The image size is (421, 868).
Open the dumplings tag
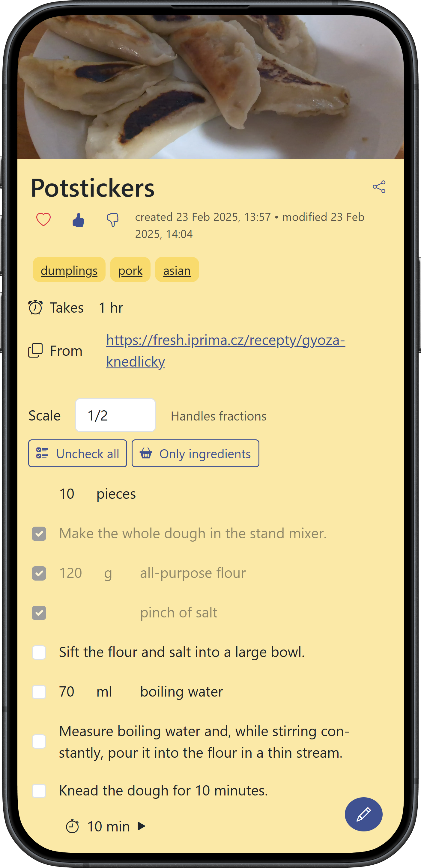click(69, 270)
